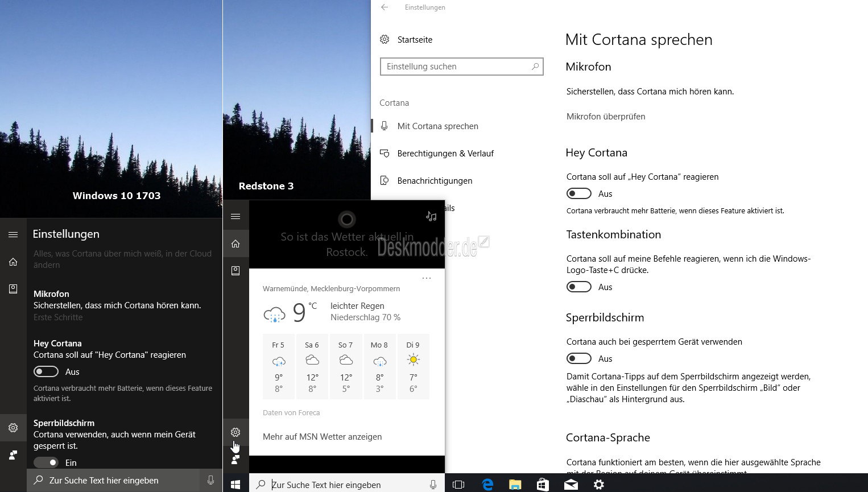Click the 'Tastenkombination' heading
Screen dimensions: 868x492
[614, 234]
